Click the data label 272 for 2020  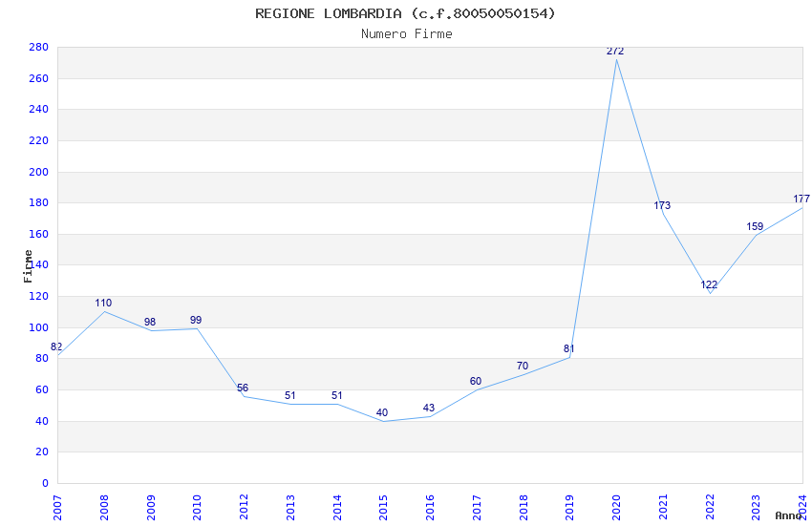(x=615, y=51)
